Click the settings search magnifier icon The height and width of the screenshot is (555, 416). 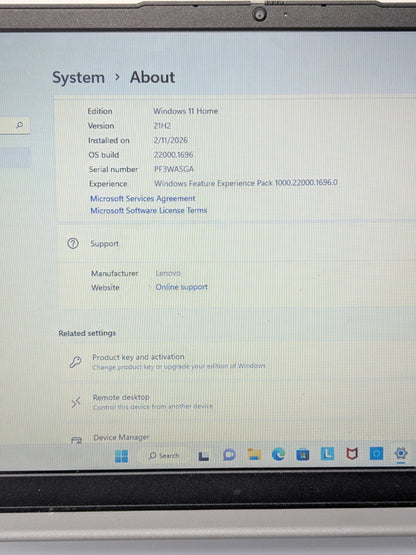pos(20,125)
